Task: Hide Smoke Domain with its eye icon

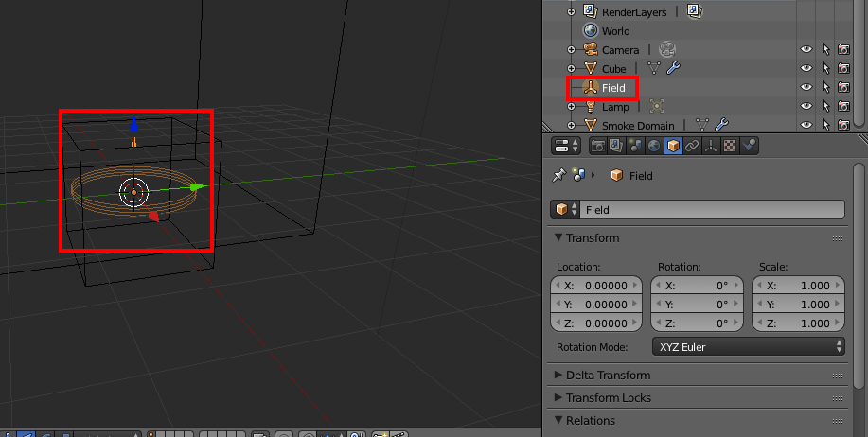Action: pos(806,125)
